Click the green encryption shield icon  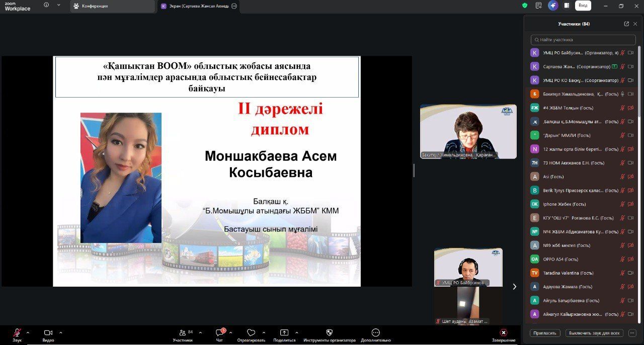525,6
